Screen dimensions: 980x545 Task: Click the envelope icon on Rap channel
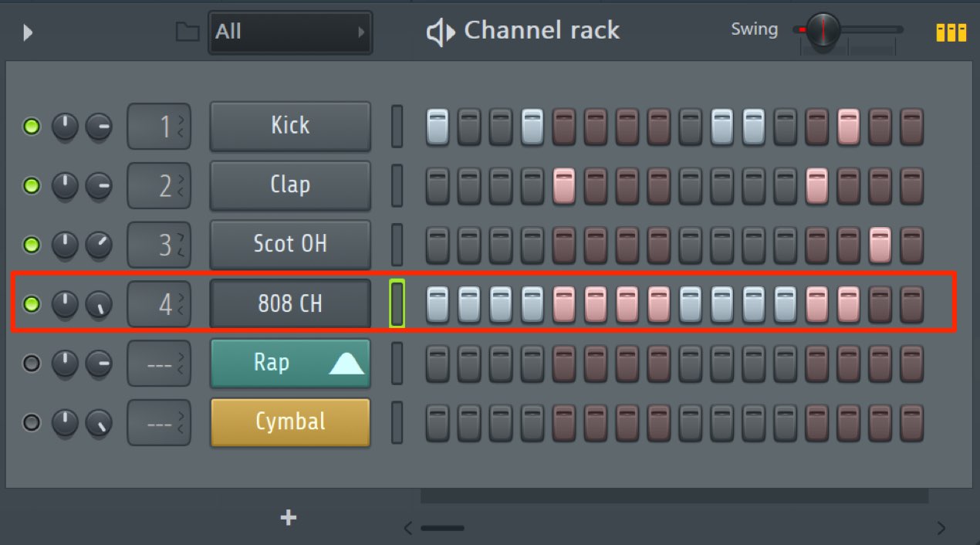tap(346, 363)
